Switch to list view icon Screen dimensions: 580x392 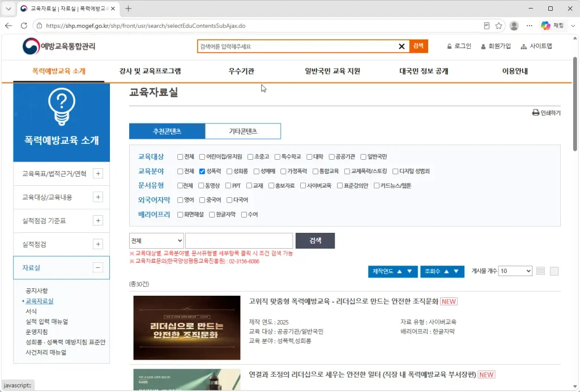click(x=540, y=271)
